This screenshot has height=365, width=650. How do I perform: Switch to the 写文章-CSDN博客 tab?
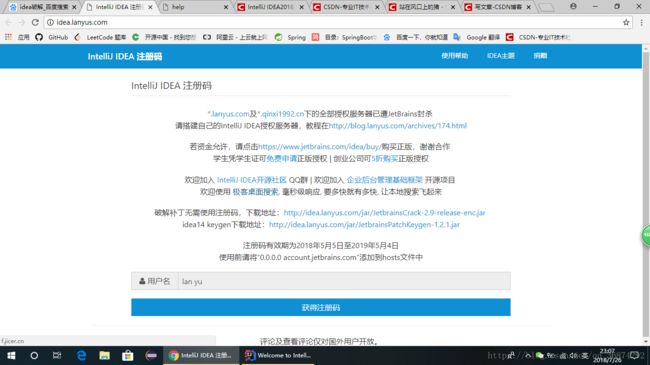click(497, 7)
